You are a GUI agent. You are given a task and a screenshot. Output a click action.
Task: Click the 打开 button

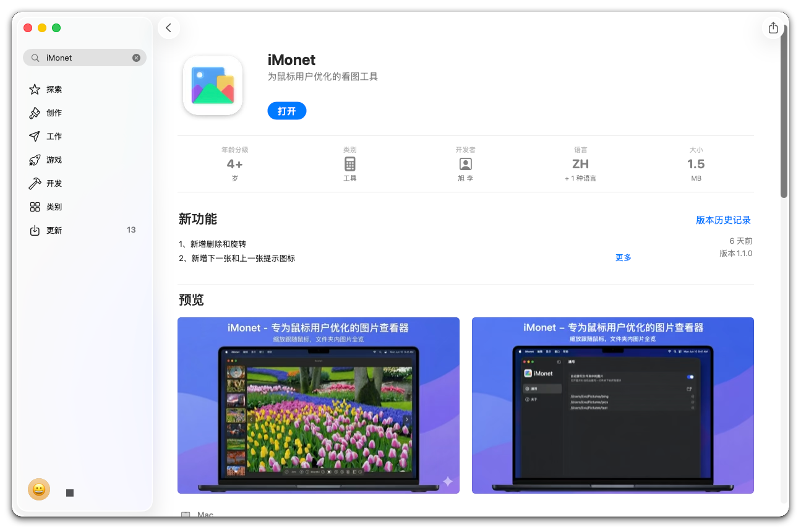[287, 111]
